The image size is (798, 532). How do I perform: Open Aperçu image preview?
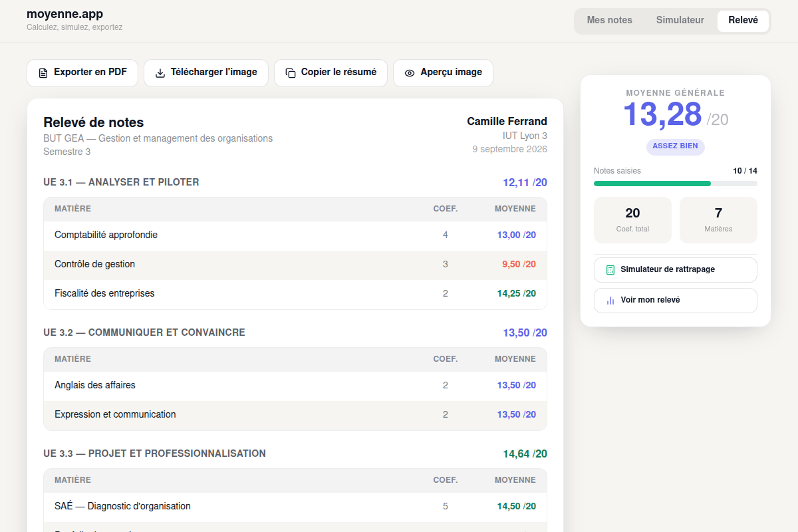[x=443, y=73]
